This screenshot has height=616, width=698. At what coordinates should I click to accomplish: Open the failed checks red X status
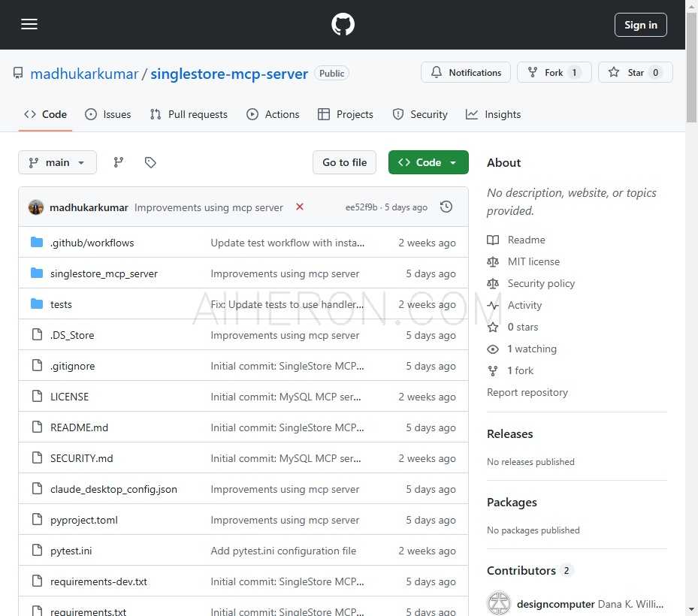click(300, 207)
